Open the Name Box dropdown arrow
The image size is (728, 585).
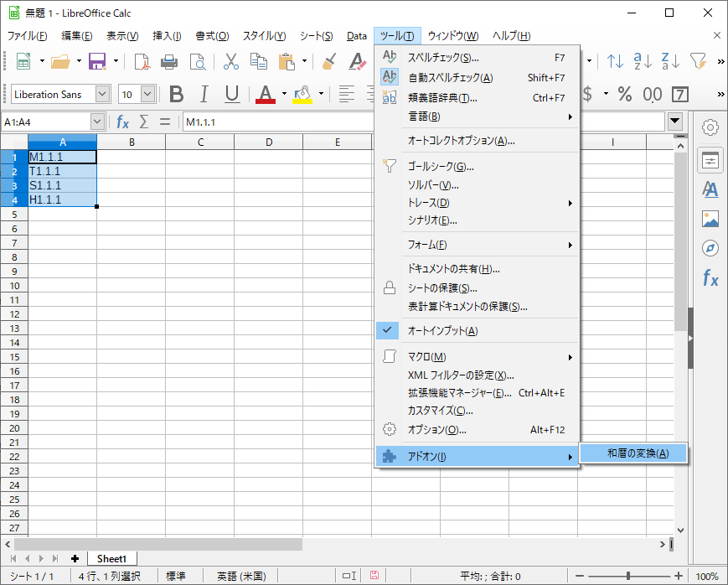pyautogui.click(x=97, y=122)
